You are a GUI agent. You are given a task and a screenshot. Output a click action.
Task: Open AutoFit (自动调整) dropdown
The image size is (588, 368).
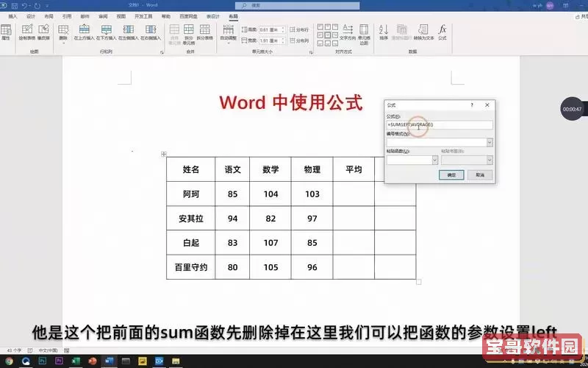(228, 35)
